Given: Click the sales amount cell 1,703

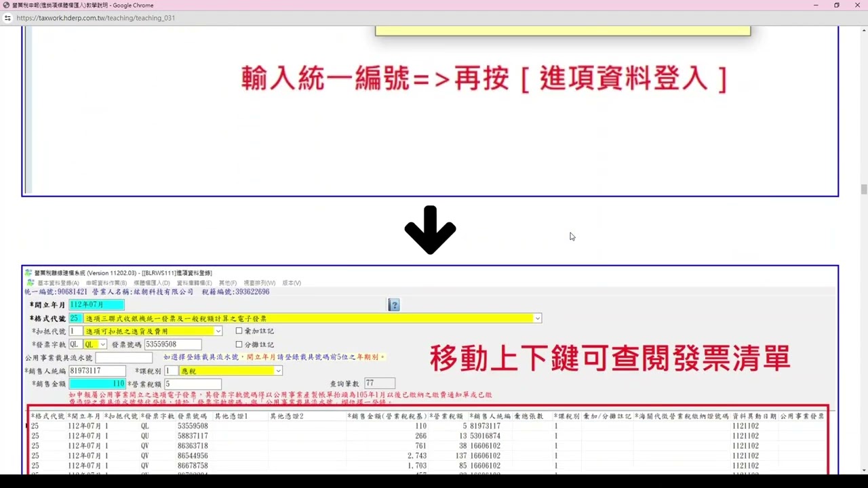Looking at the screenshot, I should tap(417, 466).
